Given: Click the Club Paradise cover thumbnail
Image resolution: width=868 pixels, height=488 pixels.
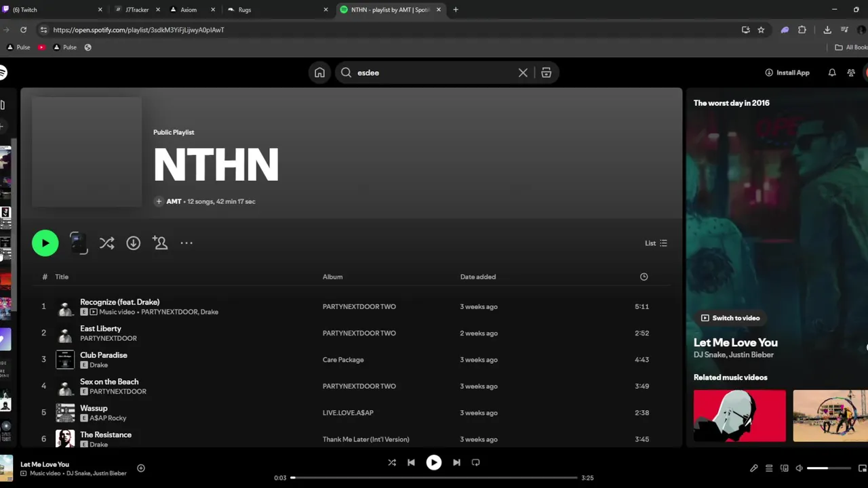Looking at the screenshot, I should tap(65, 359).
